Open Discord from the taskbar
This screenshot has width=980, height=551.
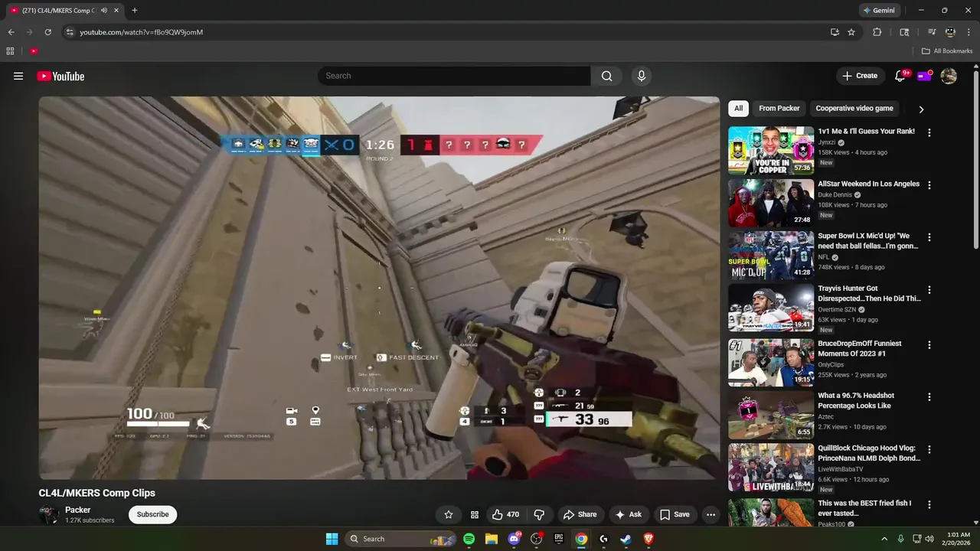point(514,539)
